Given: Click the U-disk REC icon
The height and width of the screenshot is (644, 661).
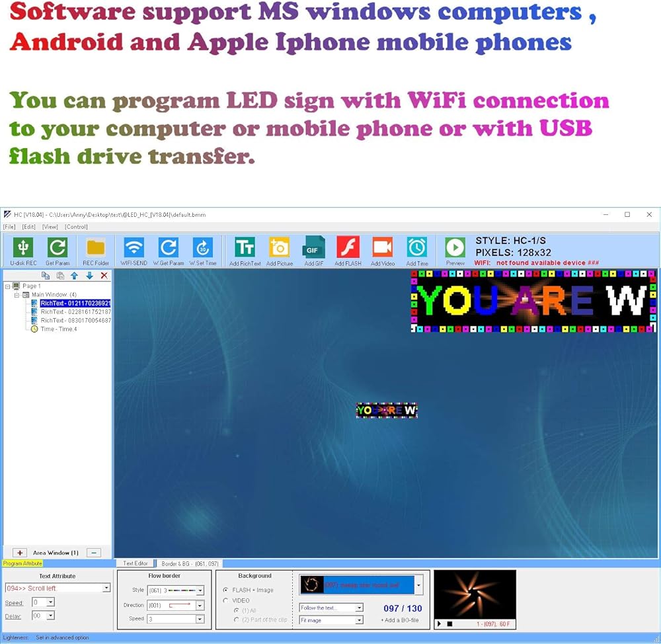Looking at the screenshot, I should point(23,248).
